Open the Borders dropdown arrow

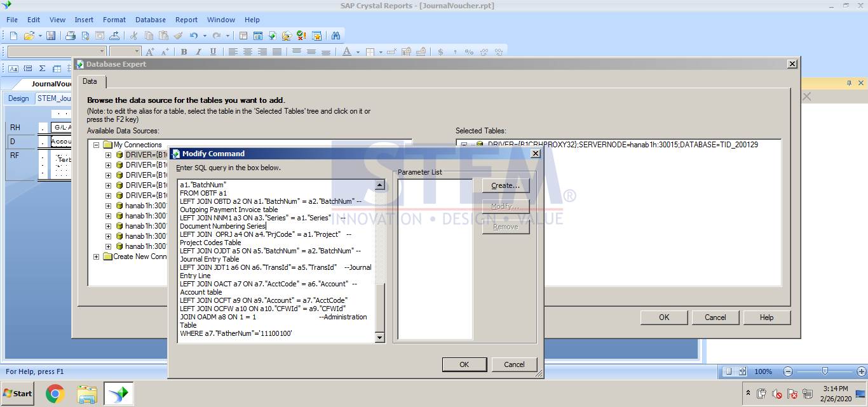tap(381, 51)
